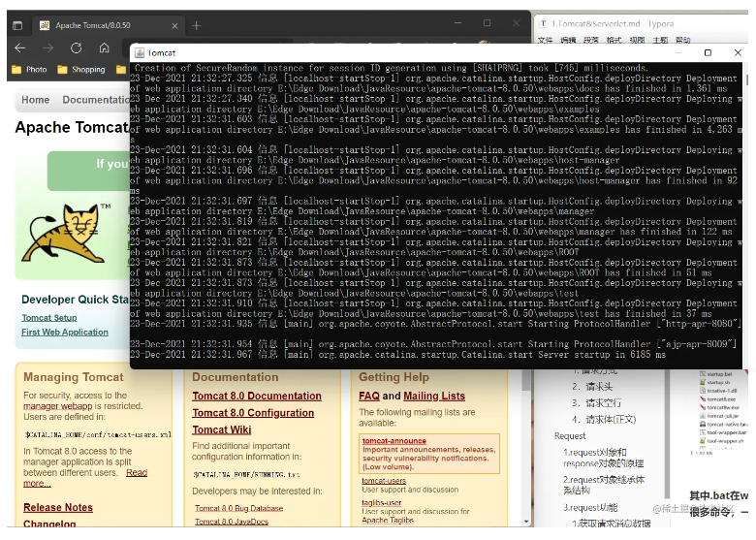Select 1.request对象和response对象的原理 outline item
Viewport: 756px width, 540px height.
603,458
